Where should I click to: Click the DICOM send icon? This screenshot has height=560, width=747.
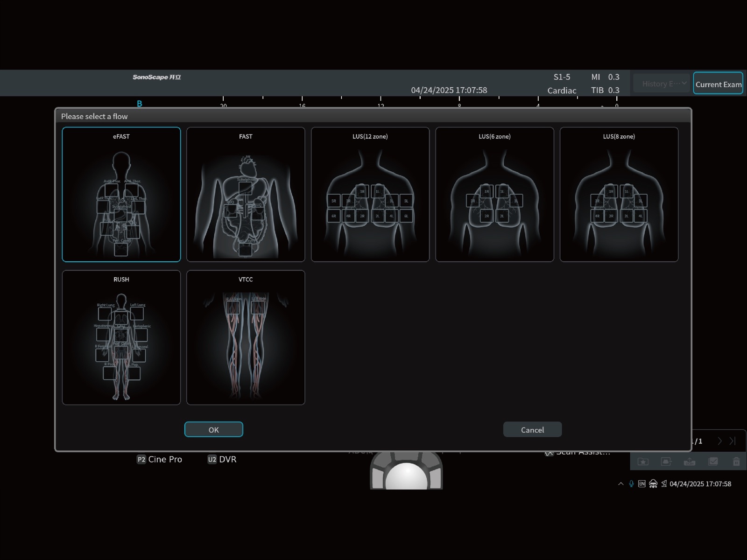(690, 462)
